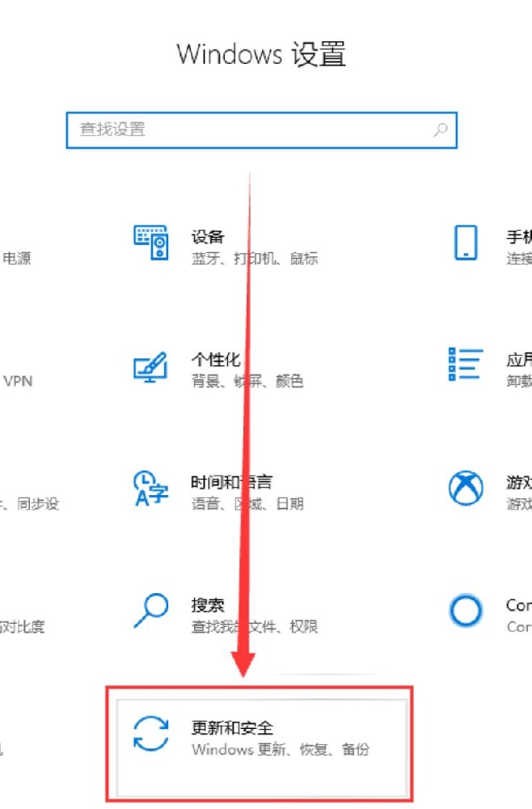Click the Apps list icon

click(466, 364)
